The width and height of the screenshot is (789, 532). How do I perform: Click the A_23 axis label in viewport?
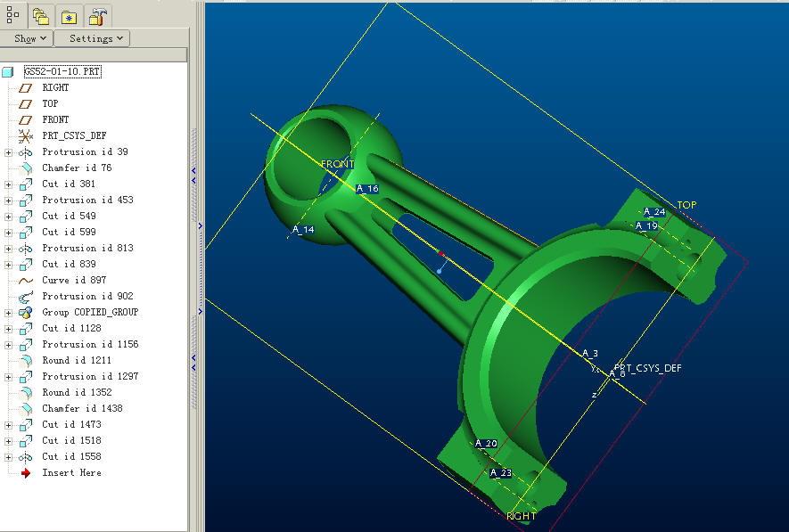[x=501, y=472]
